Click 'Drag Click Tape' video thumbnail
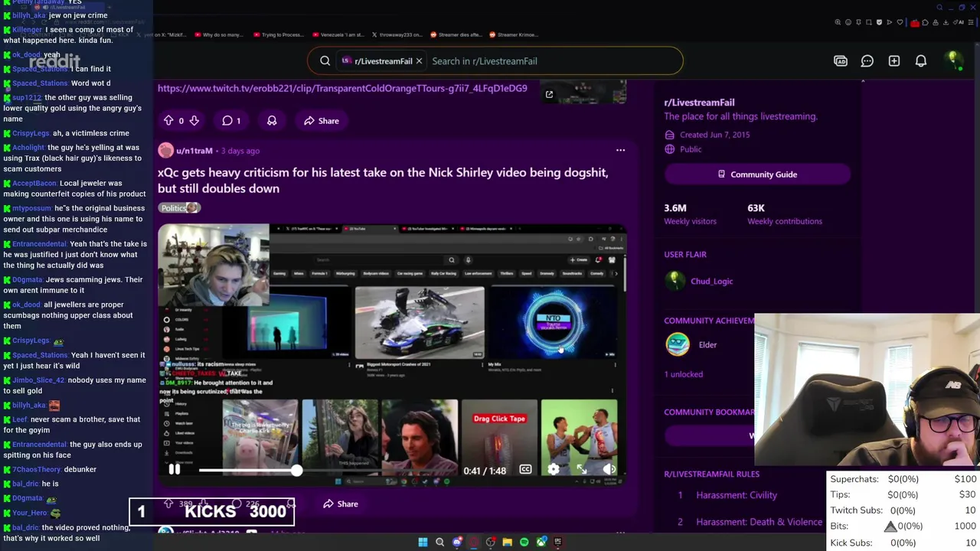This screenshot has width=980, height=551. 499,438
